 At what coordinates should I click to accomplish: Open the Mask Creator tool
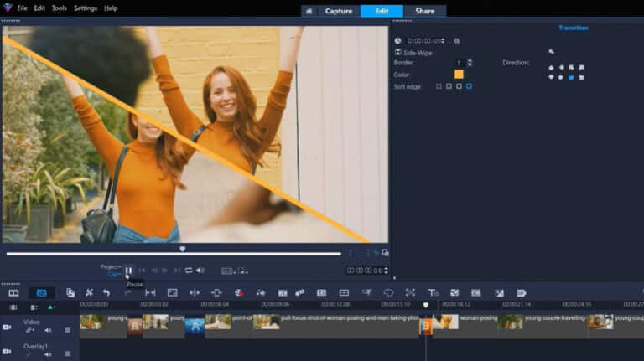(x=388, y=293)
